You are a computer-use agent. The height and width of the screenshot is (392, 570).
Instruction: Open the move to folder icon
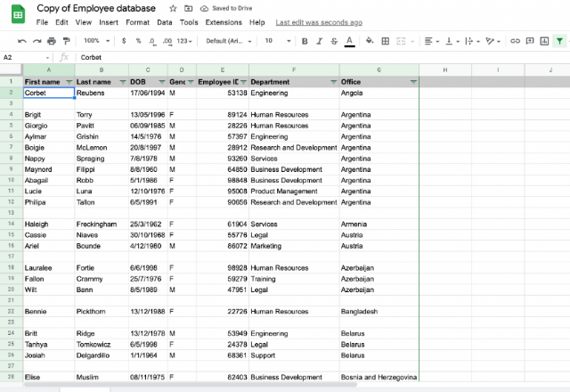(188, 8)
